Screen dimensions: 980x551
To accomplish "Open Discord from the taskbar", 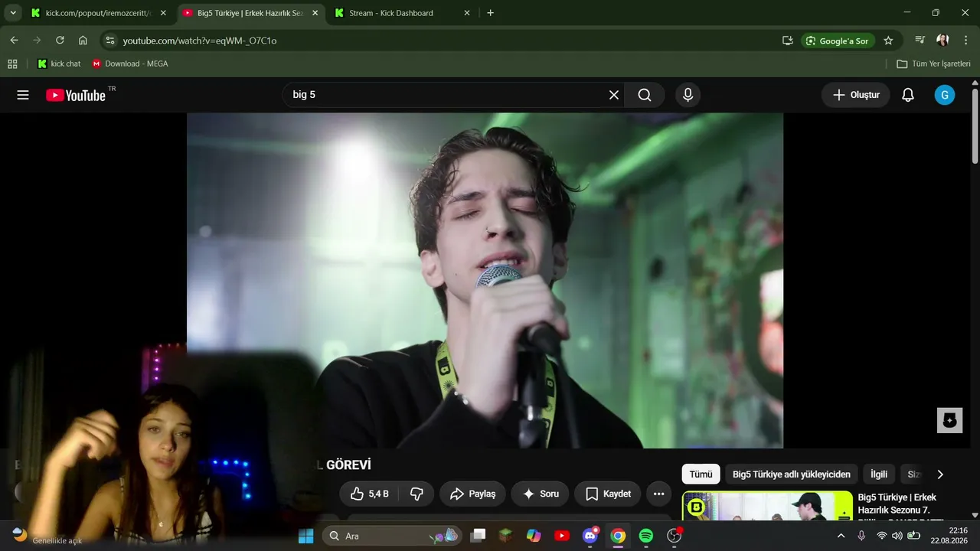I will [x=590, y=536].
